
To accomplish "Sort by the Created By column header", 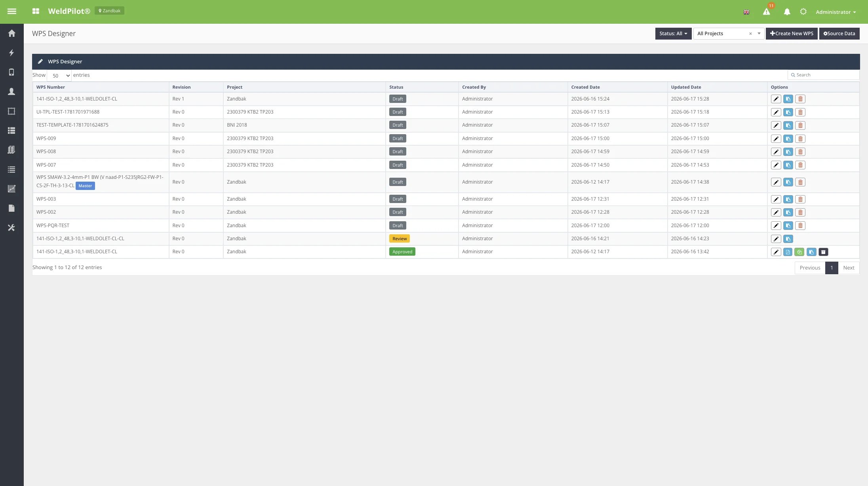I will (513, 87).
